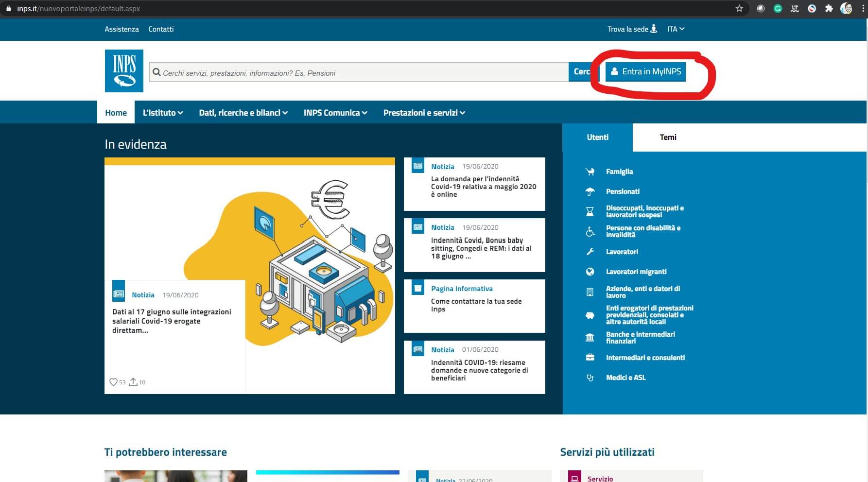Expand the INPS Comunica menu
Screen dimensions: 868x482
[x=335, y=113]
